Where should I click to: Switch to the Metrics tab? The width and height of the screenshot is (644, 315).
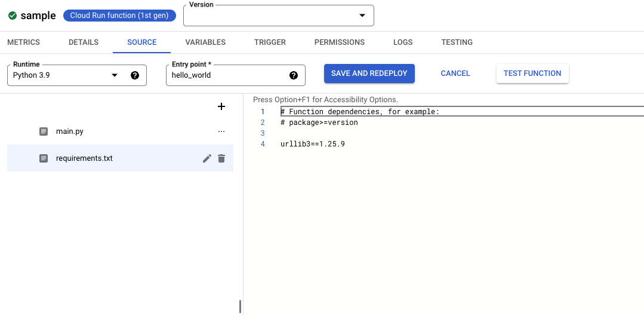23,42
